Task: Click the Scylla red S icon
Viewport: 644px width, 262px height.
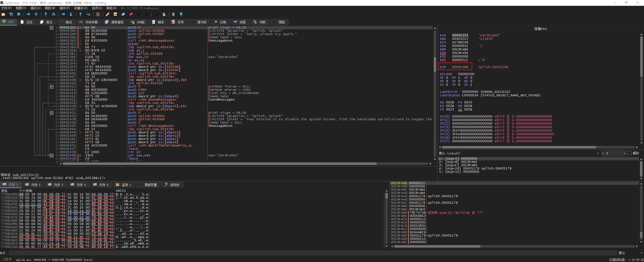Action: [x=98, y=14]
